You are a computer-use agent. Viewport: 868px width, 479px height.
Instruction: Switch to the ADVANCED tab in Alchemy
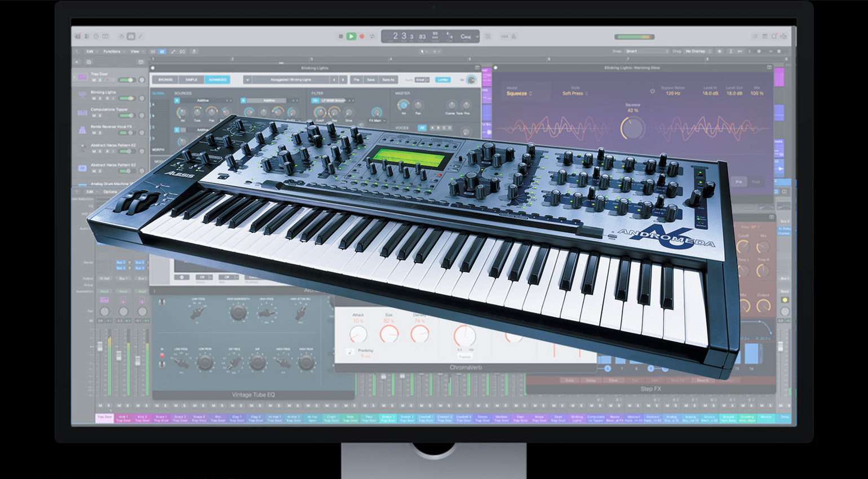coord(218,79)
